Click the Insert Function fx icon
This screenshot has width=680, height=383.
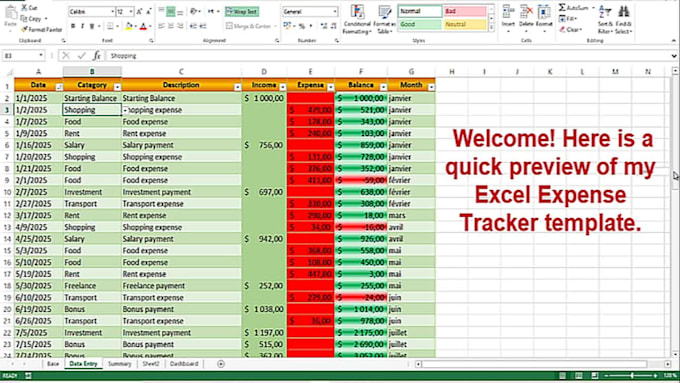coord(97,56)
